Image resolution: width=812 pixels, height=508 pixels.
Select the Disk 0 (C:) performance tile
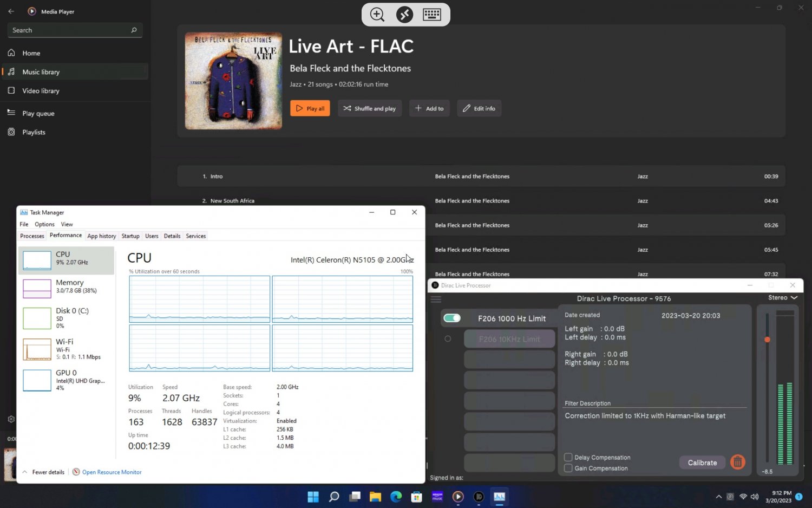[67, 318]
